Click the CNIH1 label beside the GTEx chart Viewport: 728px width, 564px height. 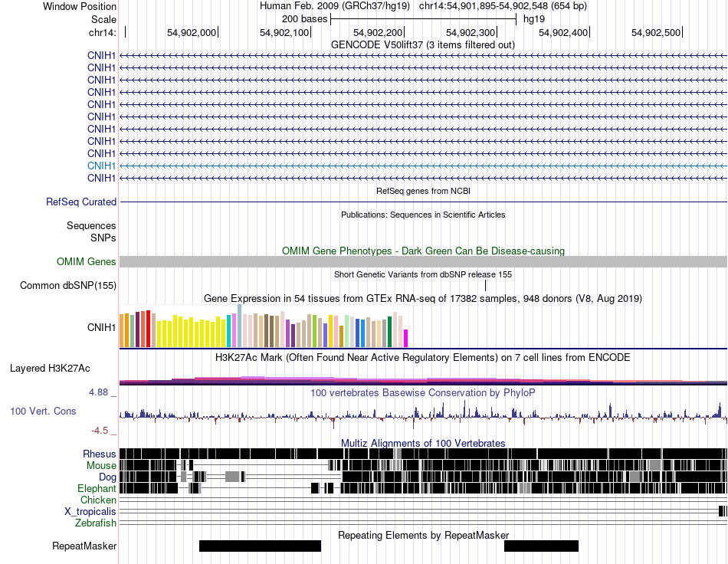coord(101,328)
